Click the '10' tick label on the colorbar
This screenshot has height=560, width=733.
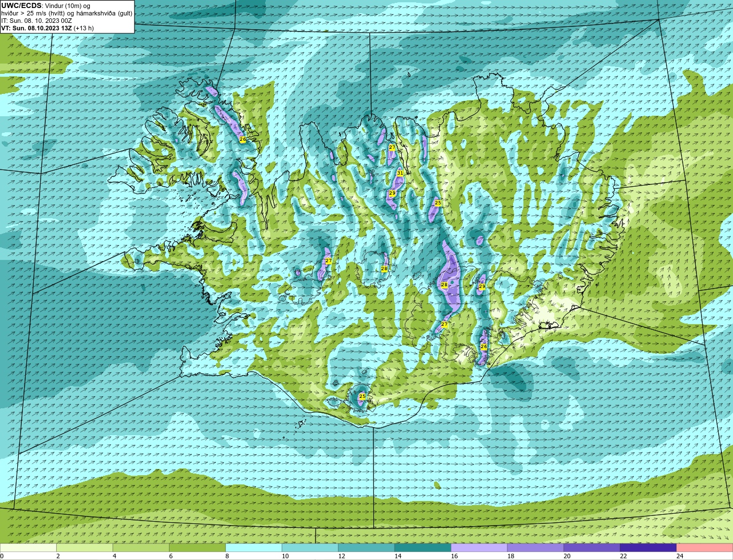[x=285, y=556]
